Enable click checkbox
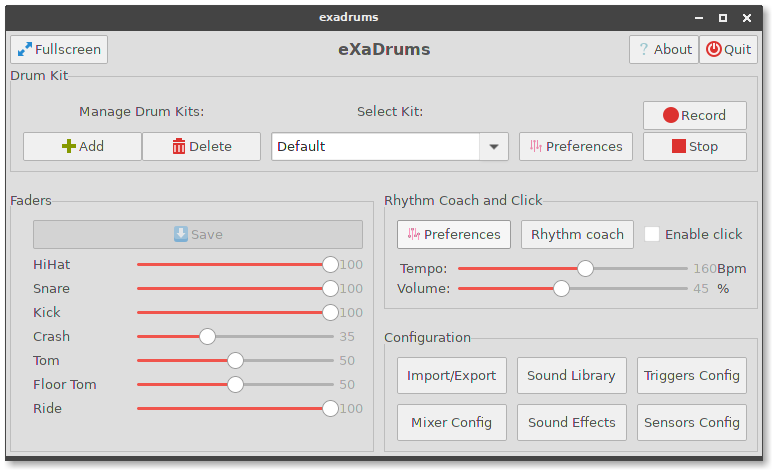This screenshot has height=470, width=772. [652, 234]
